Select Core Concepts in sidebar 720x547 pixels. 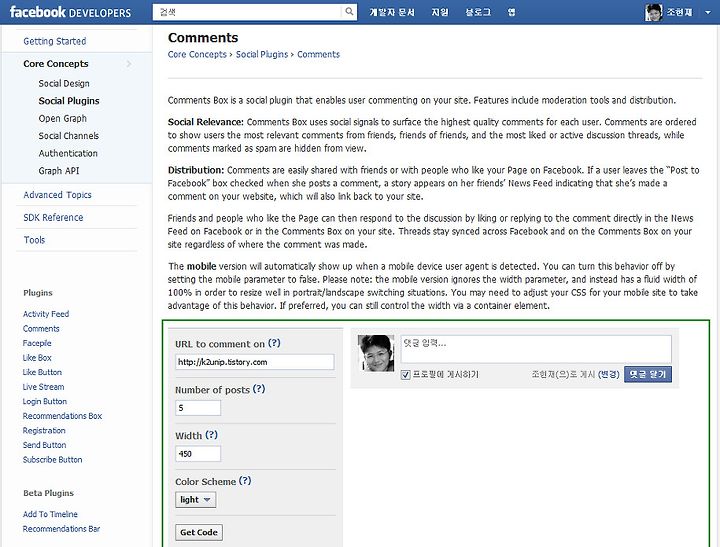(56, 64)
